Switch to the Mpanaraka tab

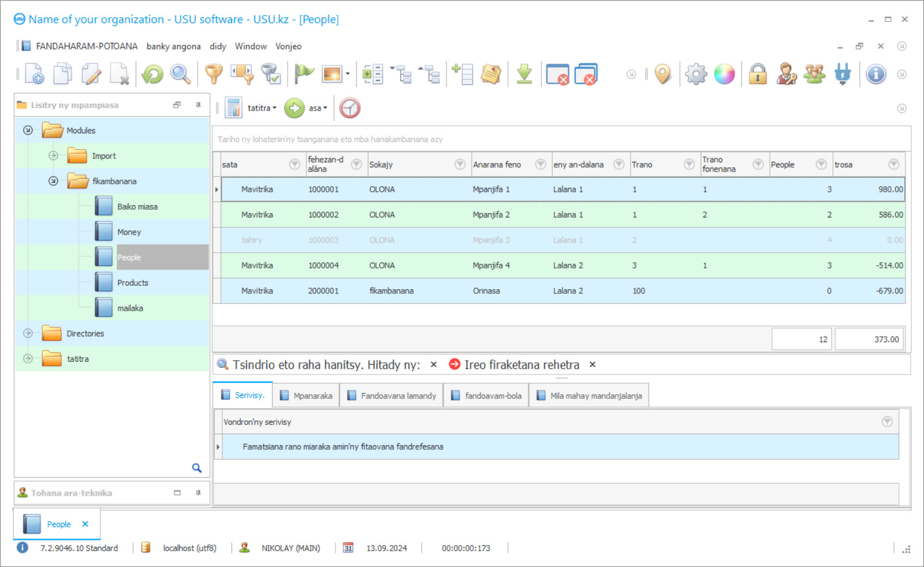[x=306, y=396]
